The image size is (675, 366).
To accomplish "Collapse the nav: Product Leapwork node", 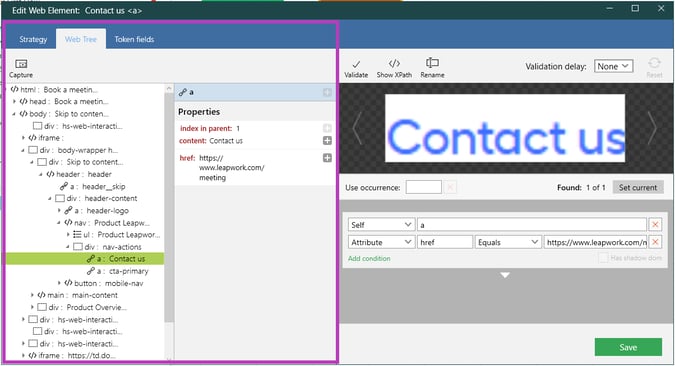I will pyautogui.click(x=59, y=223).
